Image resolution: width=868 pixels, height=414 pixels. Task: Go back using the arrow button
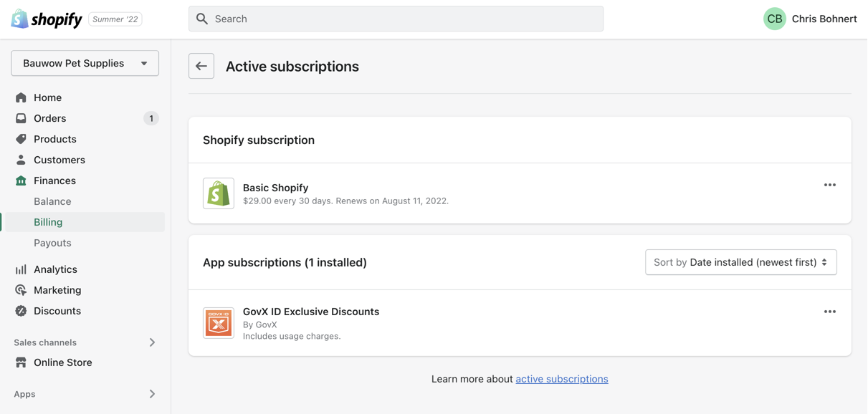[x=201, y=66]
